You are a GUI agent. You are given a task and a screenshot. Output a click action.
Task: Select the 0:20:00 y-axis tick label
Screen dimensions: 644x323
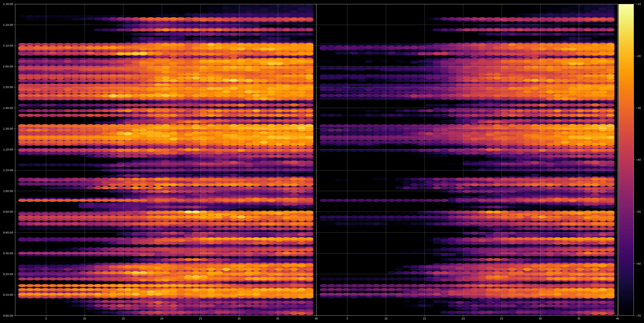tap(8, 274)
